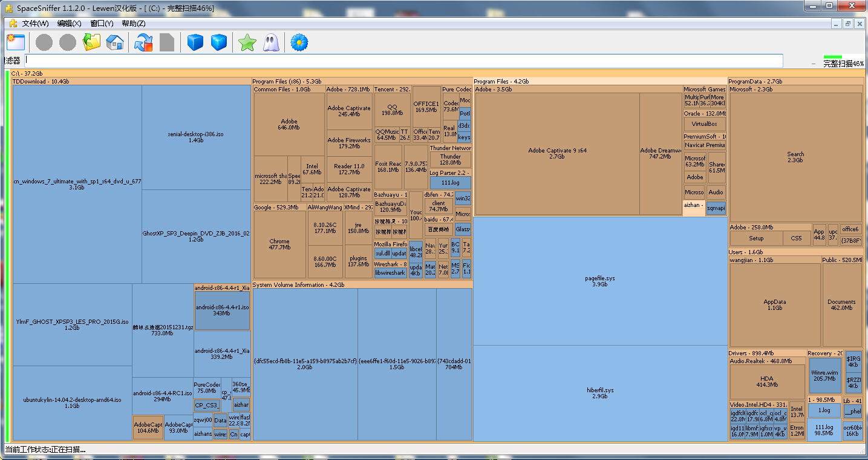868x460 pixels.
Task: Select the Adobe Dreamweaver 747.2Mb block
Action: (x=661, y=154)
